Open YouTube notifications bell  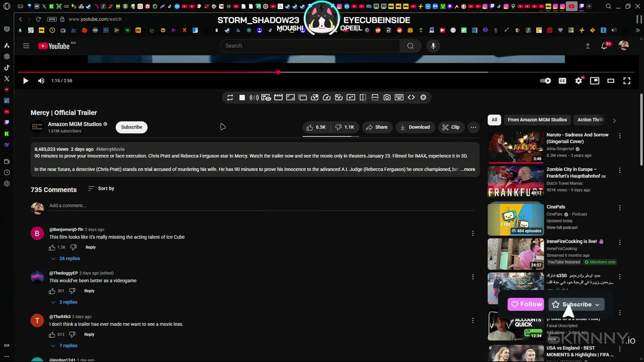click(605, 46)
